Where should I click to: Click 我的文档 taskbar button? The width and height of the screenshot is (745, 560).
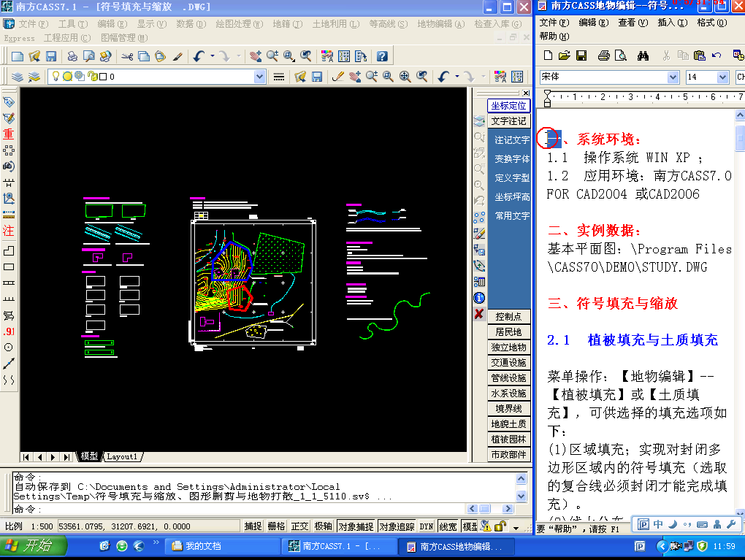click(x=222, y=546)
